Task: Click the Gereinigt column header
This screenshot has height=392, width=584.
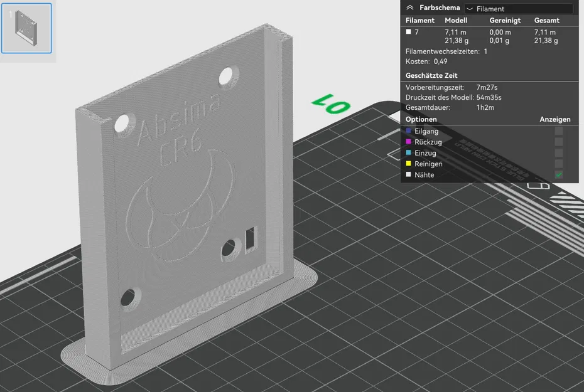Action: 505,21
